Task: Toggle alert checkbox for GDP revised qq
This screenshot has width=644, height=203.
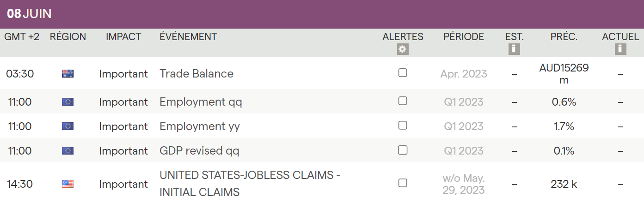Action: click(403, 150)
